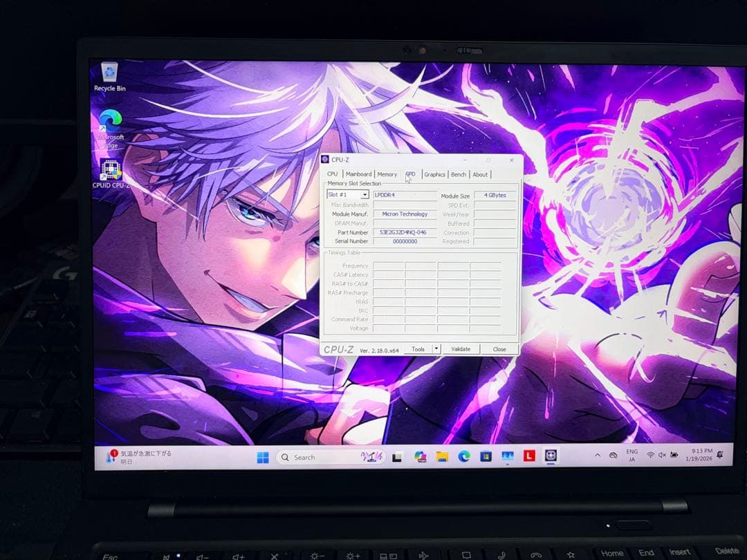Click the Wi-Fi icon in the system tray
Screen dimensions: 747x560
click(650, 455)
